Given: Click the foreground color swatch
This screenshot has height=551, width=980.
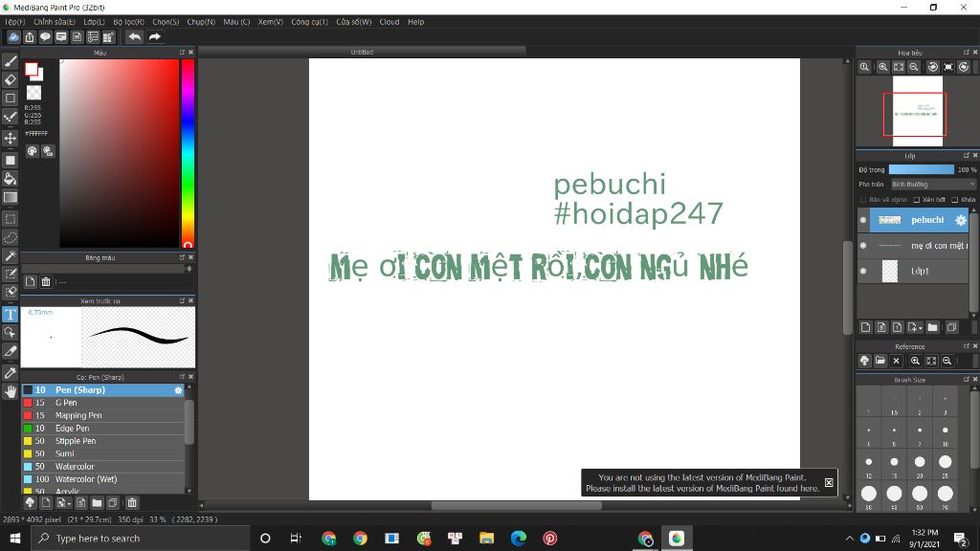Looking at the screenshot, I should coord(32,69).
